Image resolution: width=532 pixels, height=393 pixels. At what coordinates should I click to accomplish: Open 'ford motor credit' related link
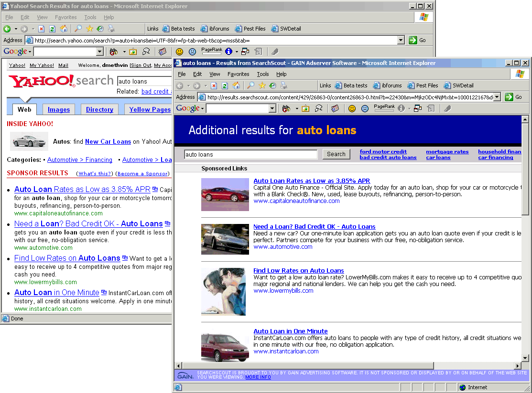click(383, 151)
